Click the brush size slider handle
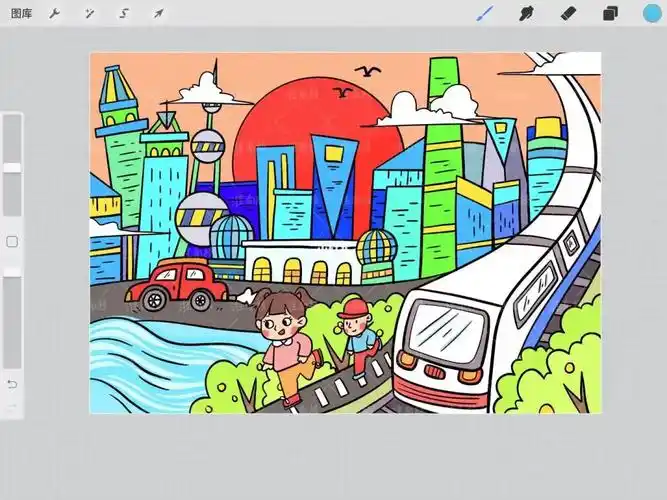 [12, 167]
